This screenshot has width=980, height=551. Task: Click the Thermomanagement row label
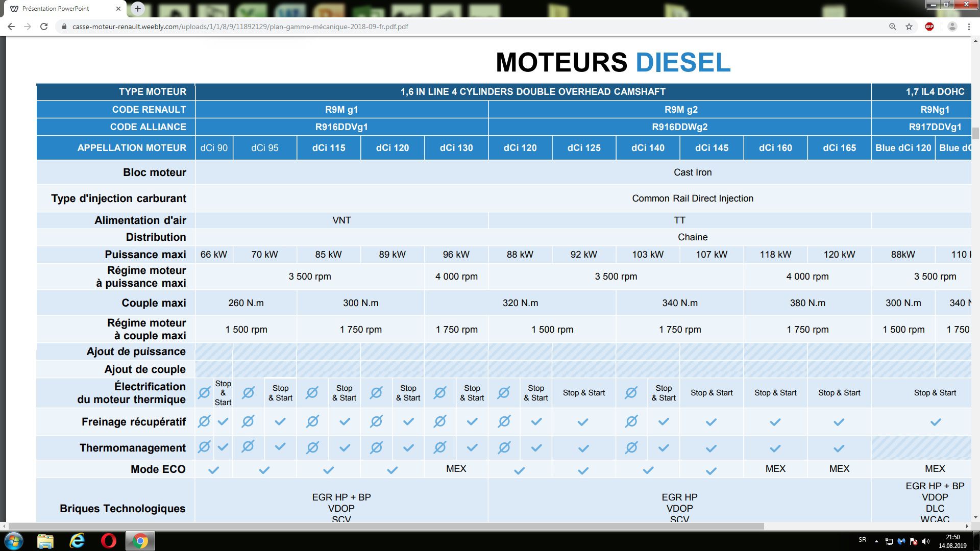(x=133, y=448)
